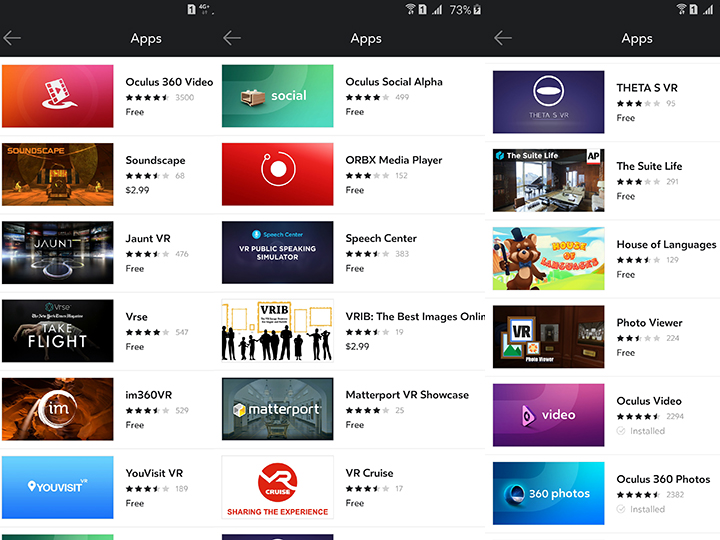Open the YouVisit VR app thumbnail
Screen dimensions: 720x540
(57, 487)
